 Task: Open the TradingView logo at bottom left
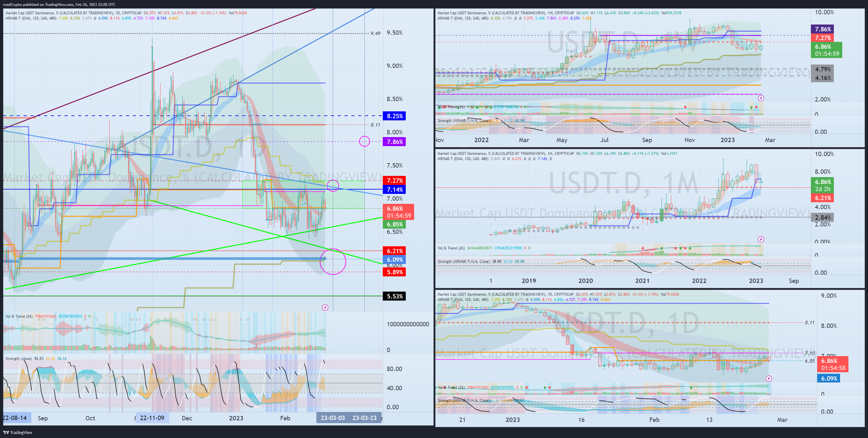pos(17,432)
